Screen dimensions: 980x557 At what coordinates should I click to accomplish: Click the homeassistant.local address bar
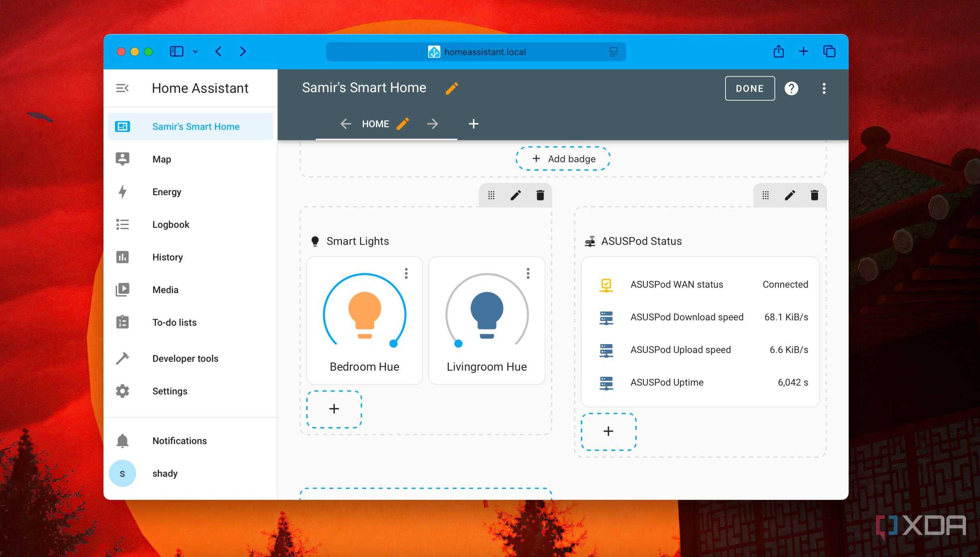(476, 52)
